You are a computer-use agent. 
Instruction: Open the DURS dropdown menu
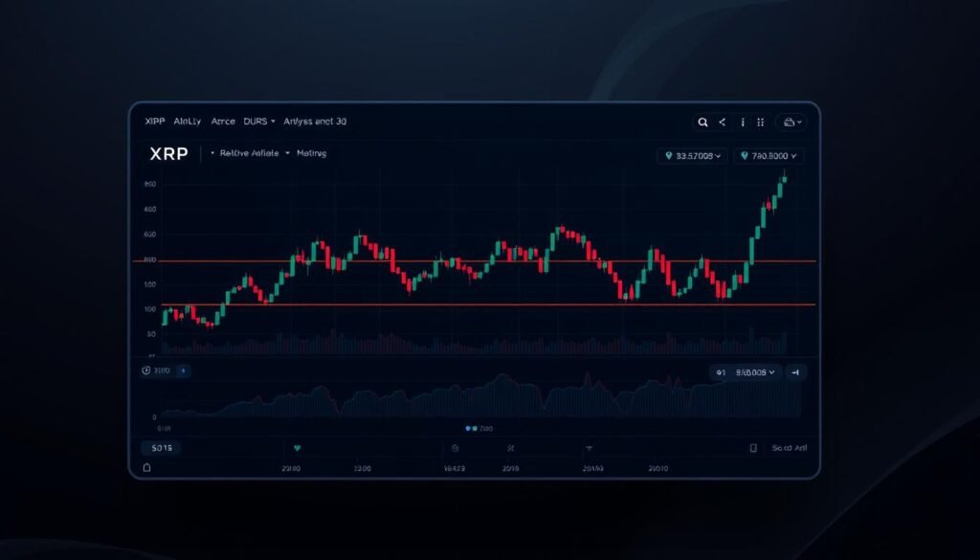[x=259, y=122]
